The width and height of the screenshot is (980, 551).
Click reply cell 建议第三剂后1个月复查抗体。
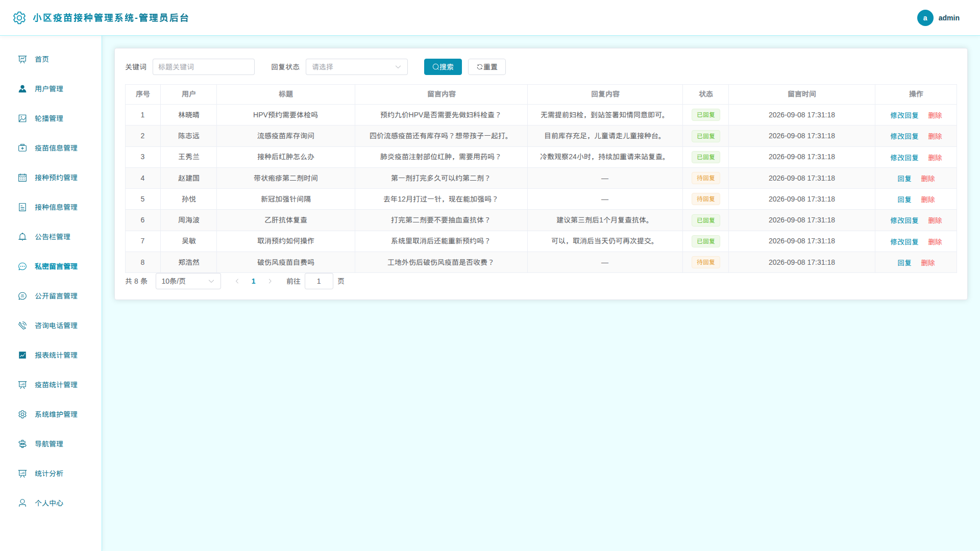[605, 220]
